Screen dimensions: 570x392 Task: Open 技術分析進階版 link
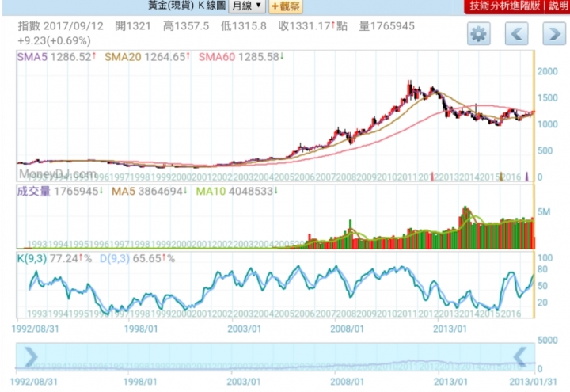pos(504,6)
